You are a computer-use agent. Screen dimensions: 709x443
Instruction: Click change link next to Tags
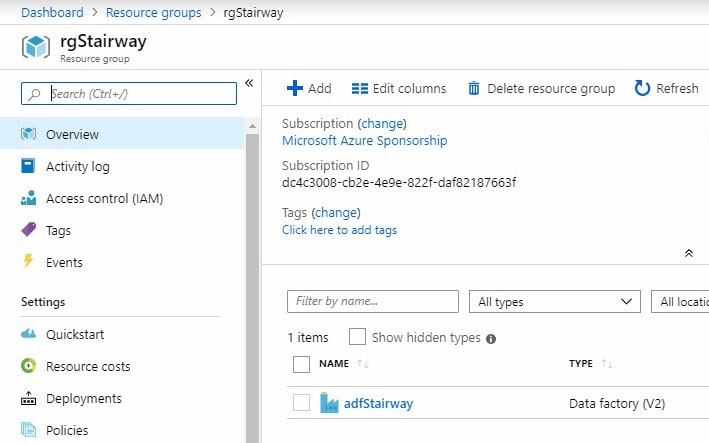coord(336,212)
